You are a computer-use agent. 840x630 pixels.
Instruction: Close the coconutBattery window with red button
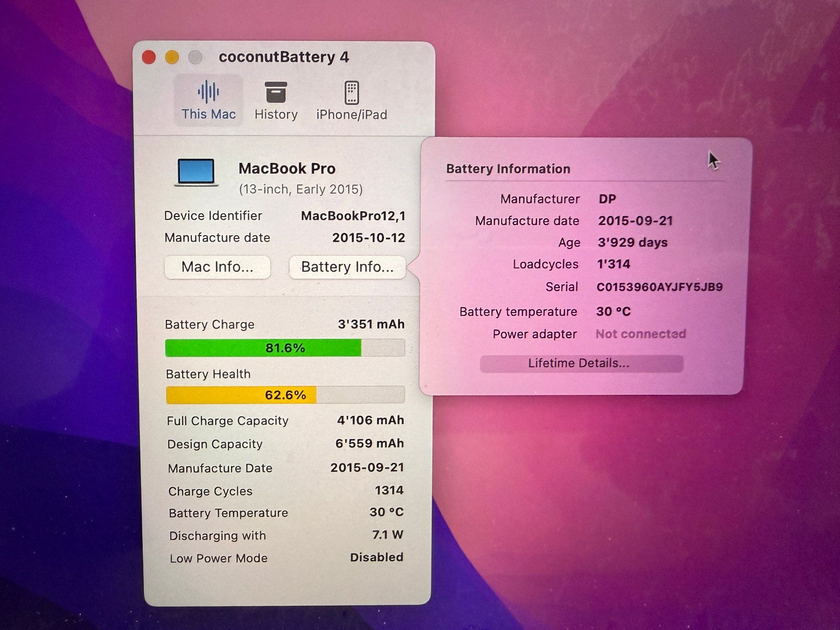tap(148, 57)
